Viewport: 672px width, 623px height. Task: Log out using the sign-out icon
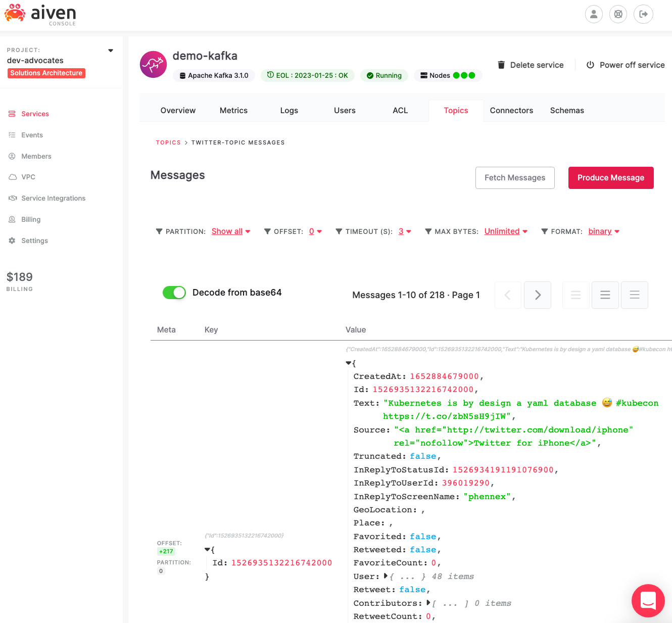[x=643, y=14]
